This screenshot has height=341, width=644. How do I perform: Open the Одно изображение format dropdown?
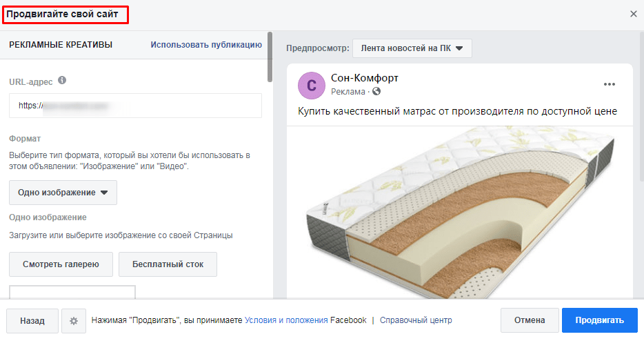(63, 193)
